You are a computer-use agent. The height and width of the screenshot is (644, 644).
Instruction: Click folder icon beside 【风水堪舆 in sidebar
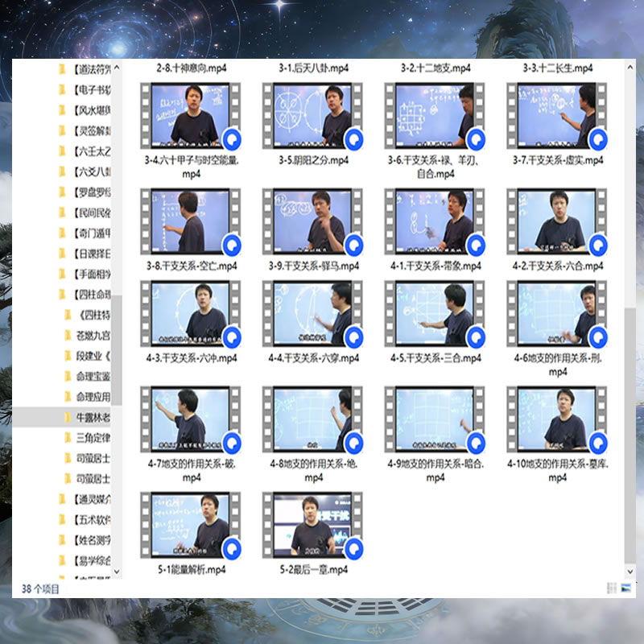click(x=63, y=109)
